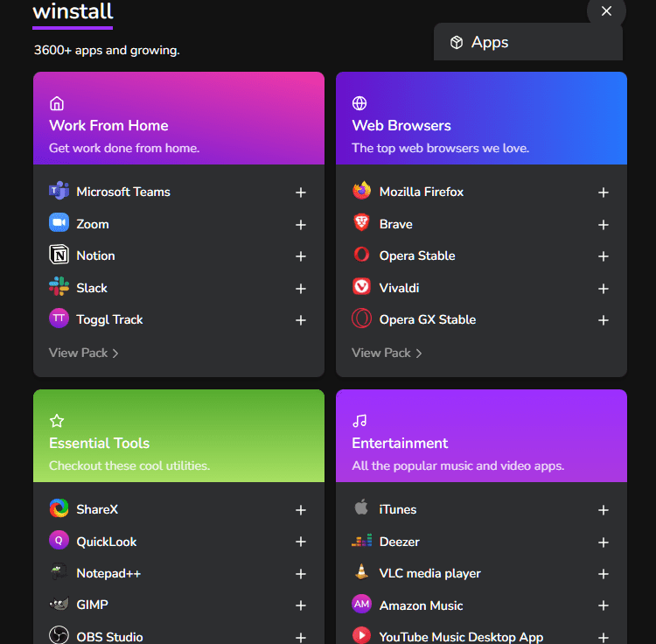Add GIMP using its plus button

(x=300, y=605)
